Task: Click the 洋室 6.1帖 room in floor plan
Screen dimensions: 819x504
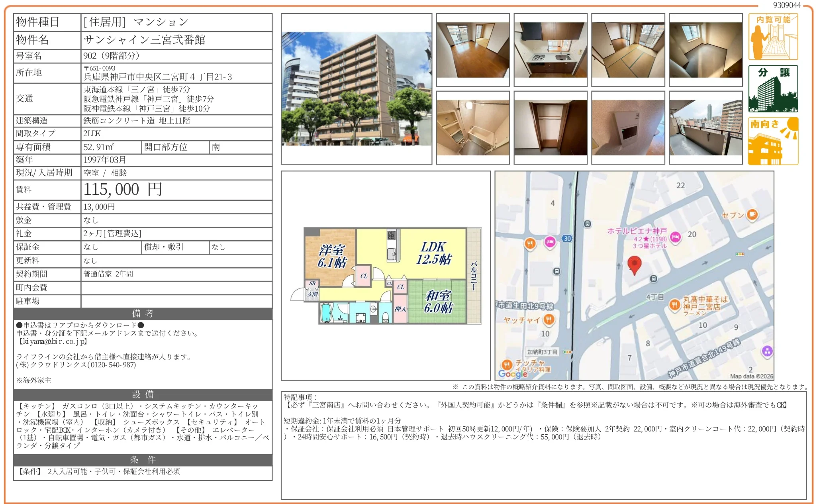Action: (x=332, y=256)
